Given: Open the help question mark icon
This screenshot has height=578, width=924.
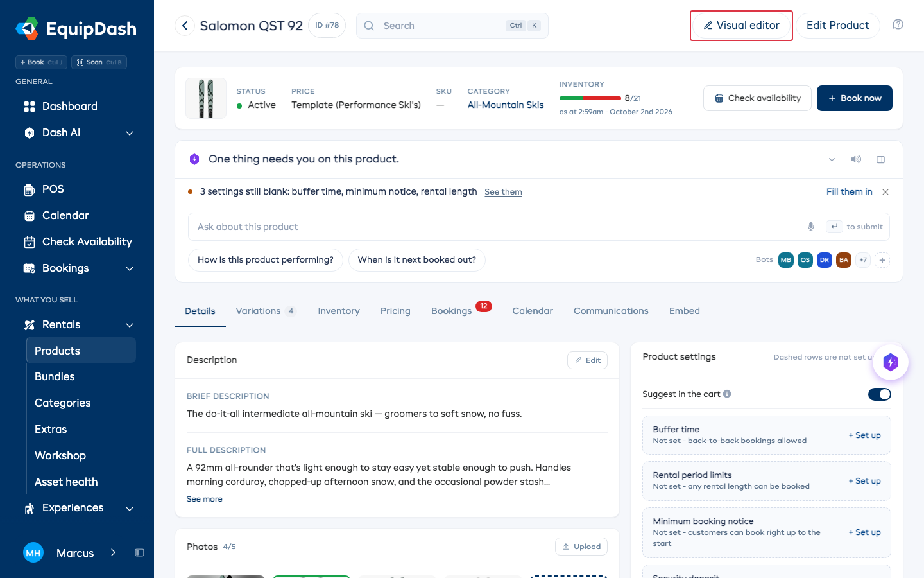Looking at the screenshot, I should click(x=898, y=24).
